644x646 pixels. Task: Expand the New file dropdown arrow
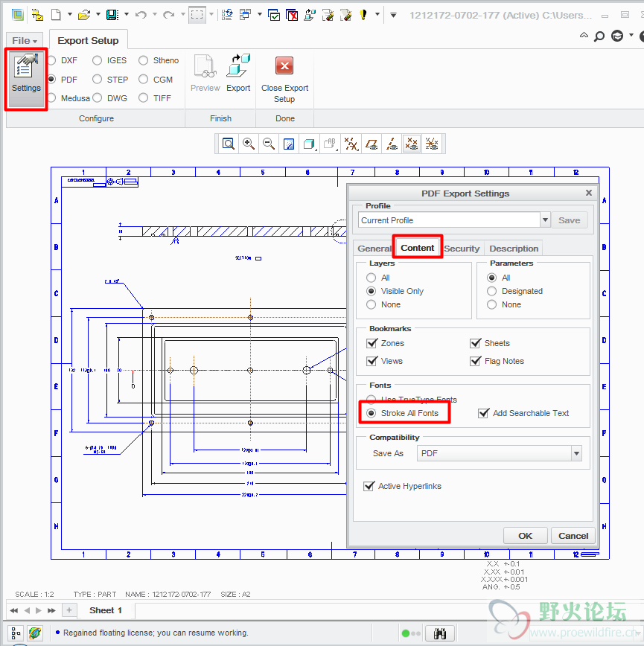pyautogui.click(x=70, y=15)
